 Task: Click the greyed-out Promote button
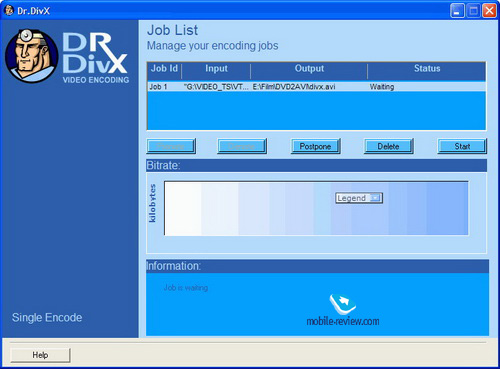171,146
